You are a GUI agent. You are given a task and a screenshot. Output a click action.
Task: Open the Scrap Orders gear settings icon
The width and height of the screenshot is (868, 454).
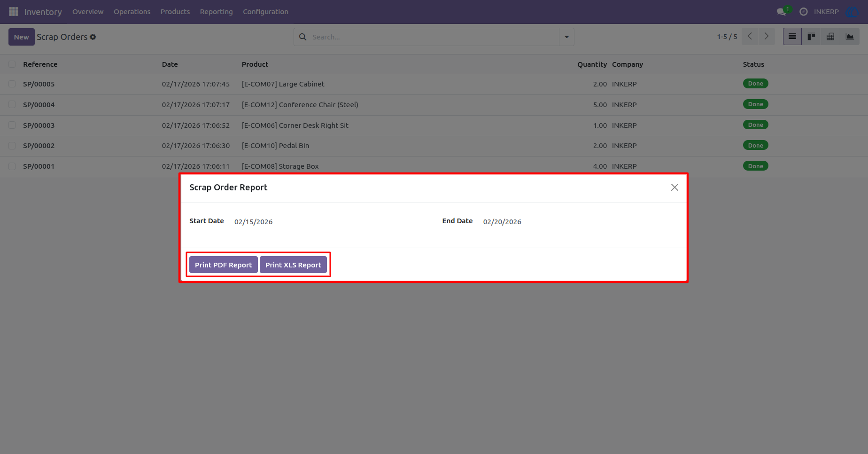click(93, 37)
